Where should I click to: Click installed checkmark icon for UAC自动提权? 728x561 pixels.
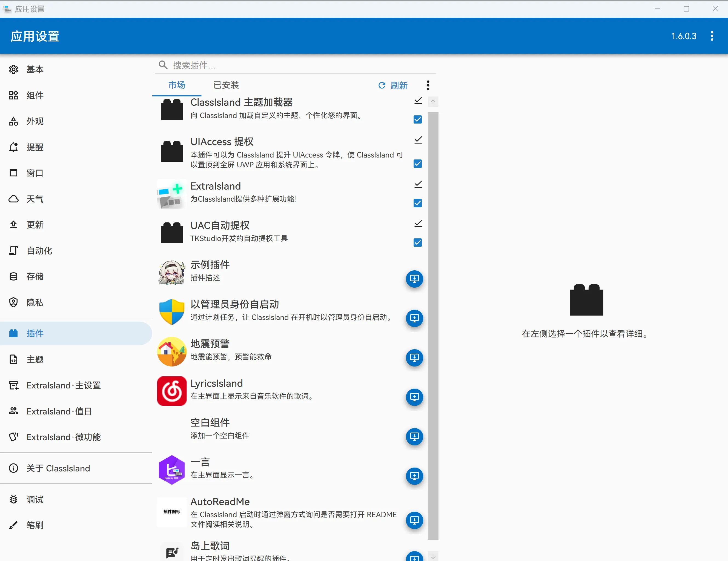418,224
